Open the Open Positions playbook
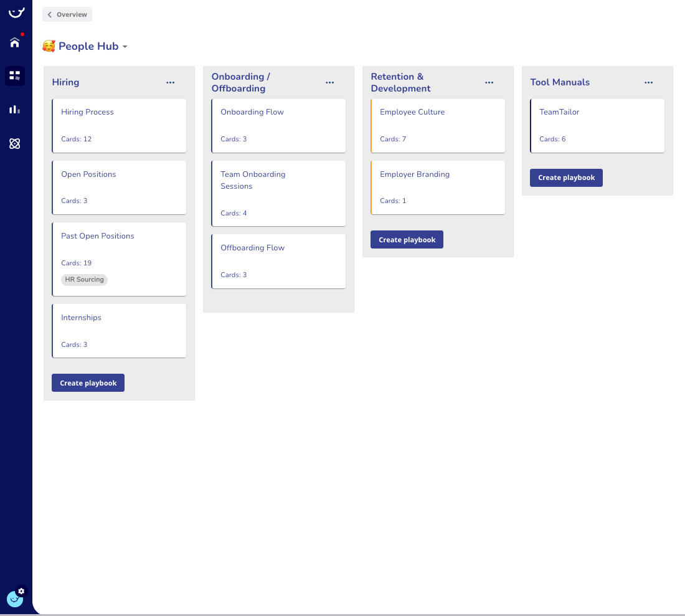Screen dimensions: 685x616 coord(119,187)
